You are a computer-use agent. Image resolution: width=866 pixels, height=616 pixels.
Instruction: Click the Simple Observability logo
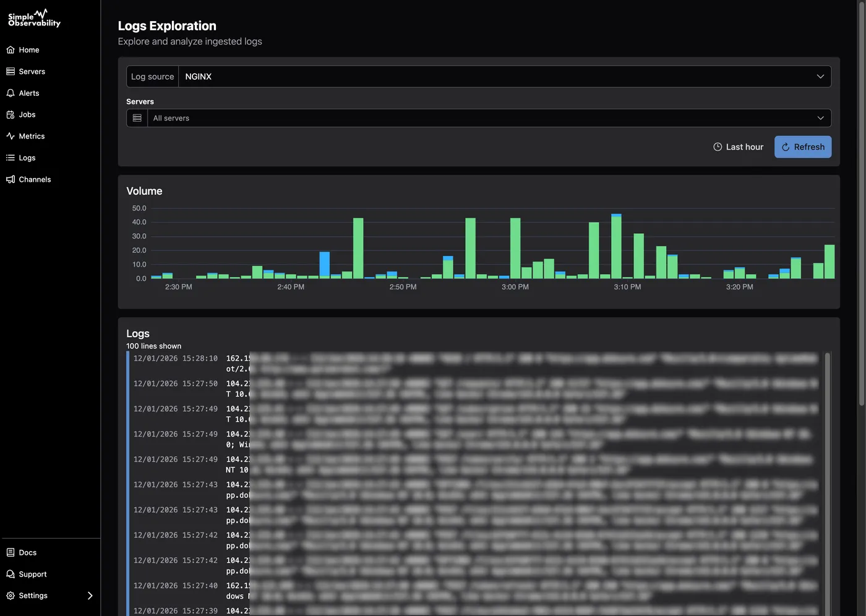click(33, 18)
